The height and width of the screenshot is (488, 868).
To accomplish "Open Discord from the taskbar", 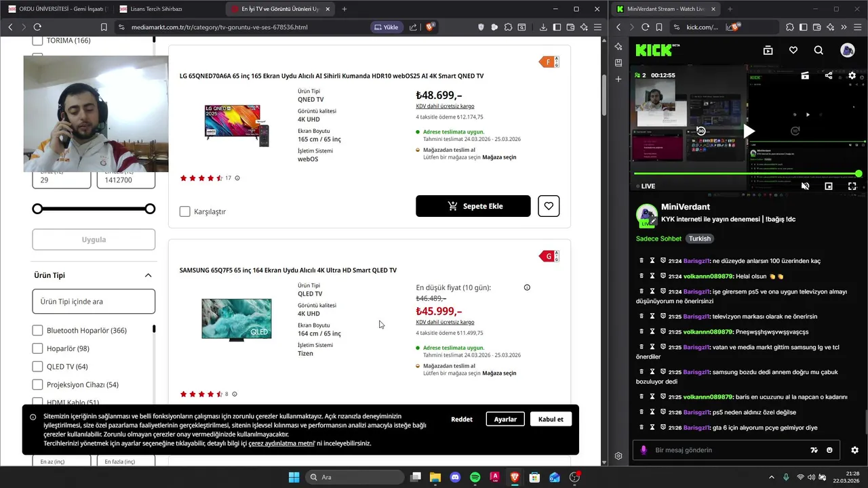I will click(455, 477).
